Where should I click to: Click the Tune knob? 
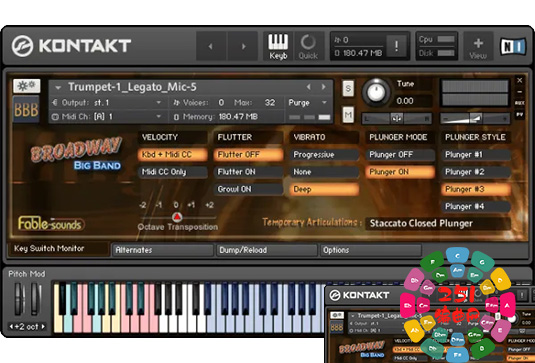[x=376, y=92]
